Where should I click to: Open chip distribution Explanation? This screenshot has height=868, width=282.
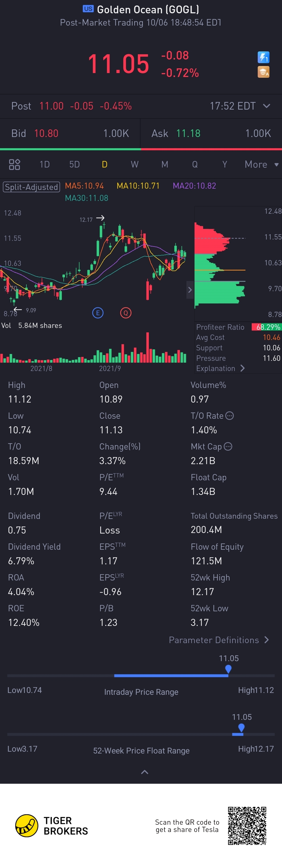[x=221, y=368]
